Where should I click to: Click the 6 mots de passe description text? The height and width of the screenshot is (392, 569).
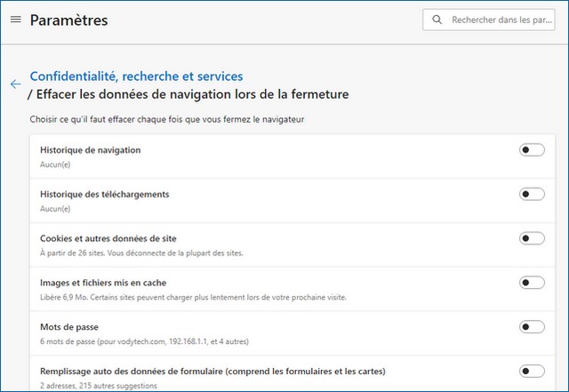click(x=144, y=341)
